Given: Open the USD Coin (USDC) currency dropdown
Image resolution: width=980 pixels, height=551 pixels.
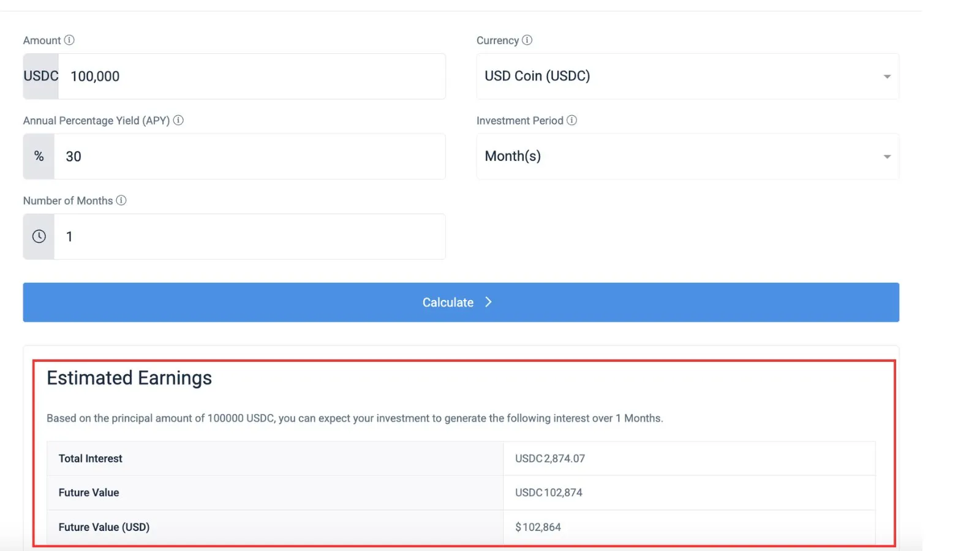Looking at the screenshot, I should (687, 77).
